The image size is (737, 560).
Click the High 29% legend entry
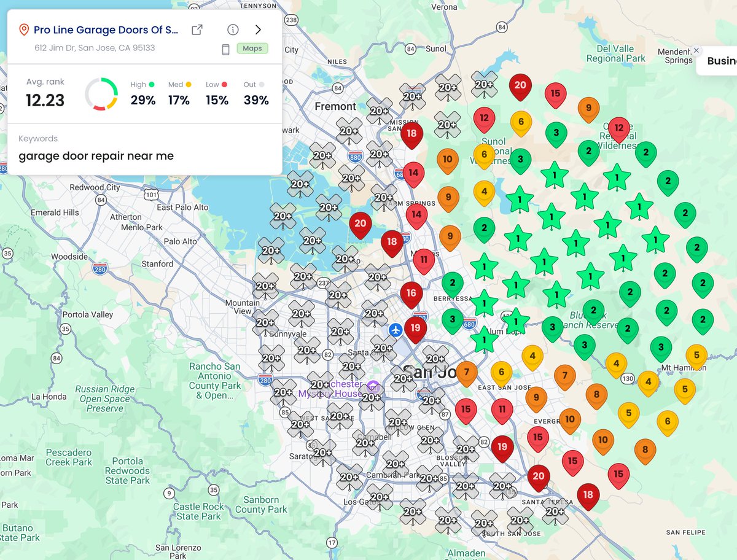click(x=142, y=94)
